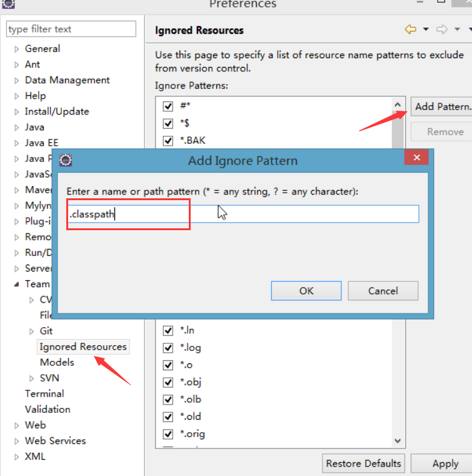Uncheck the *.o ignore pattern

(168, 365)
